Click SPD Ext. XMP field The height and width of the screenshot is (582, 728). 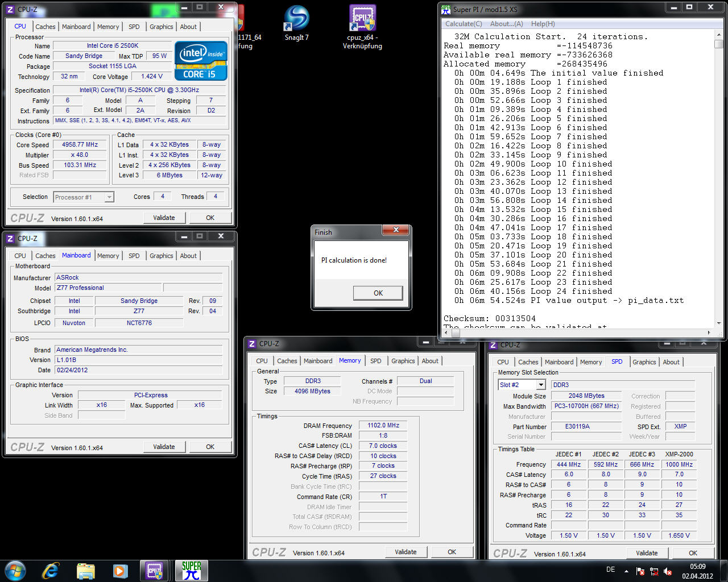[x=680, y=426]
